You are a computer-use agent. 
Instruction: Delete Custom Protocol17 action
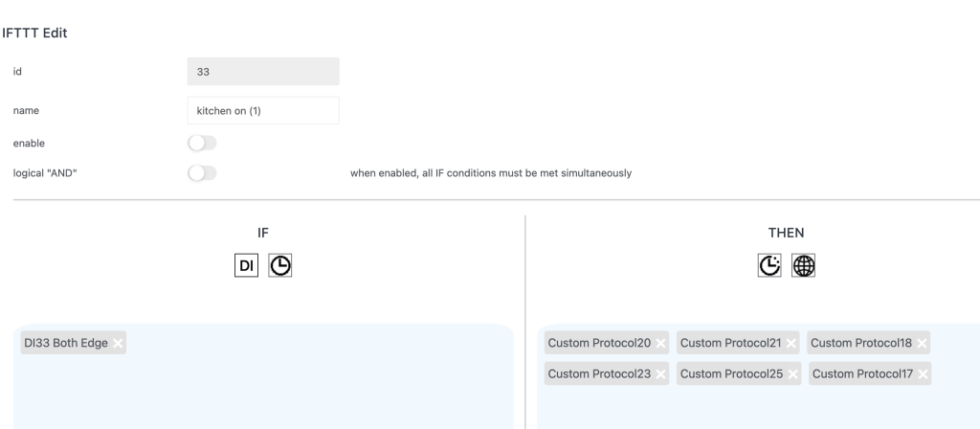coord(922,373)
